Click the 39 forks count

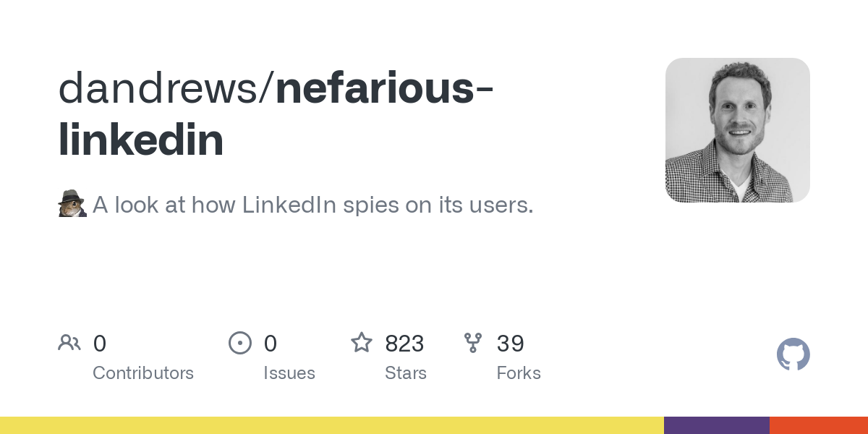[x=511, y=344]
